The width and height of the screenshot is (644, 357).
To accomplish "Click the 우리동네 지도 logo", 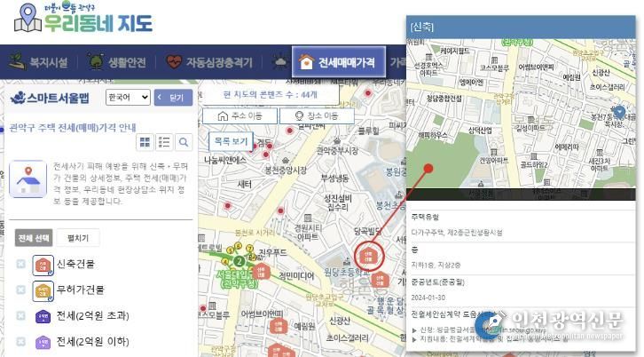I will (x=84, y=19).
